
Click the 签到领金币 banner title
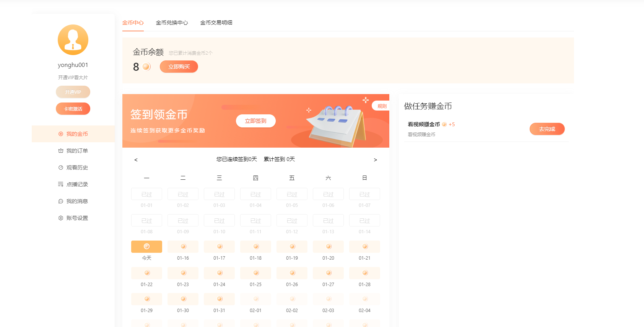159,114
